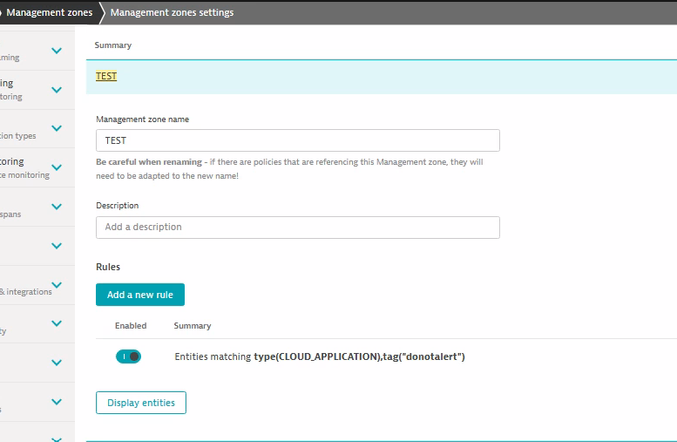
Task: Open the Entities matching type(CLOUD_APPLICATION) rule
Action: pos(320,356)
